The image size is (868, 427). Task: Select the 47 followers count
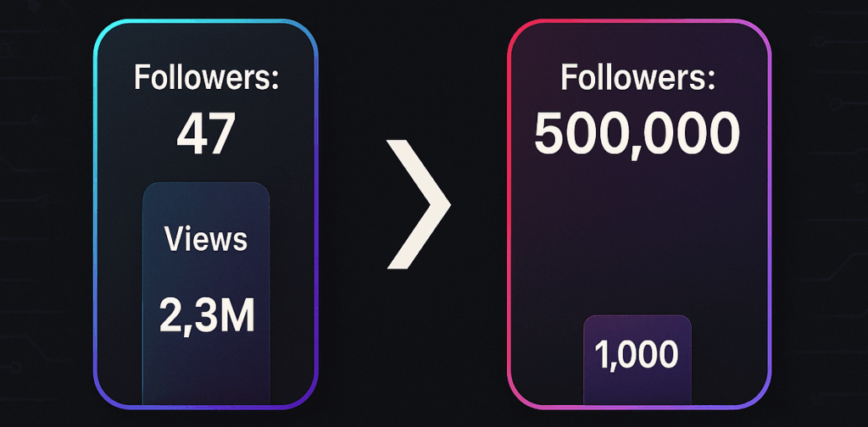tap(206, 133)
